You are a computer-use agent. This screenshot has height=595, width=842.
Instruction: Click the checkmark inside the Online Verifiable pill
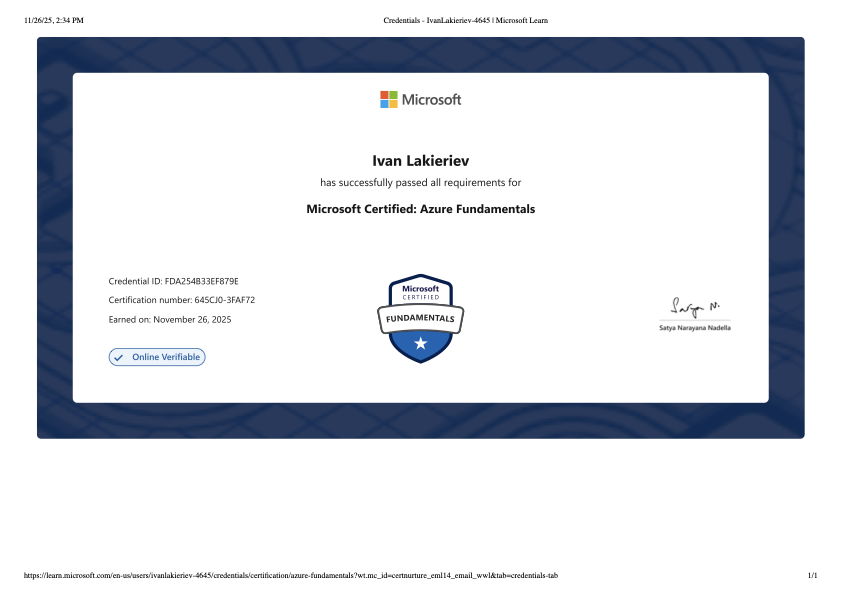[x=118, y=357]
